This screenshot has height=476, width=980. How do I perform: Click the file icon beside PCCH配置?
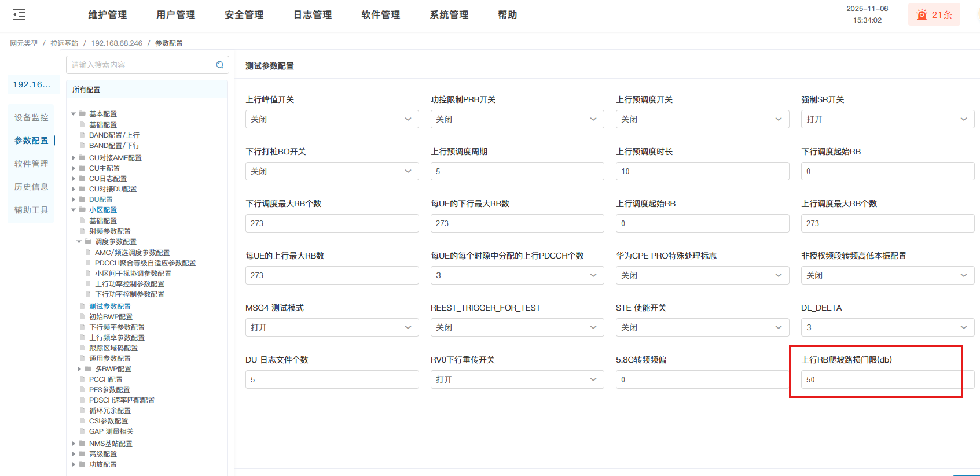(x=82, y=379)
